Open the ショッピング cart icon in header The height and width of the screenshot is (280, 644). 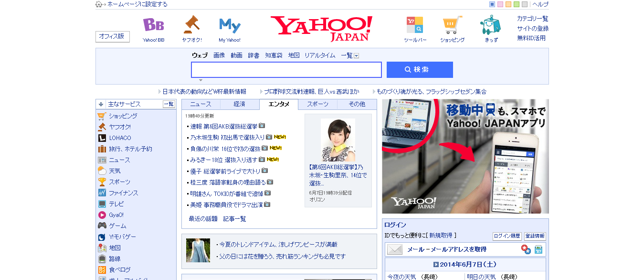452,25
